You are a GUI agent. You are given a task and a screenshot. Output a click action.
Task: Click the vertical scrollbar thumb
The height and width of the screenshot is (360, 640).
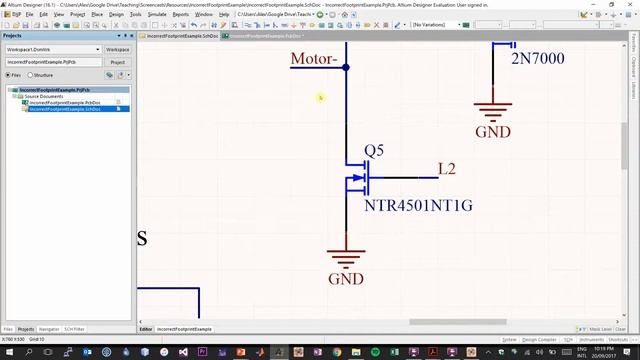tap(624, 146)
